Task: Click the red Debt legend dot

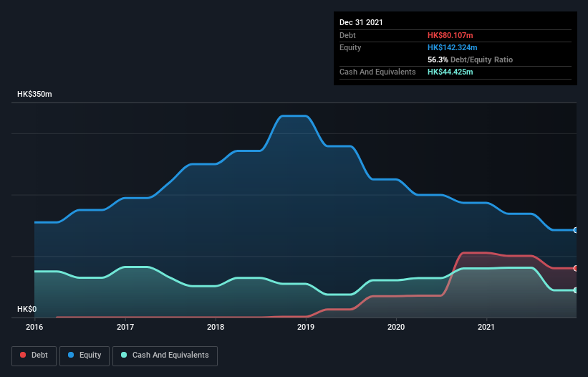Action: [x=23, y=355]
